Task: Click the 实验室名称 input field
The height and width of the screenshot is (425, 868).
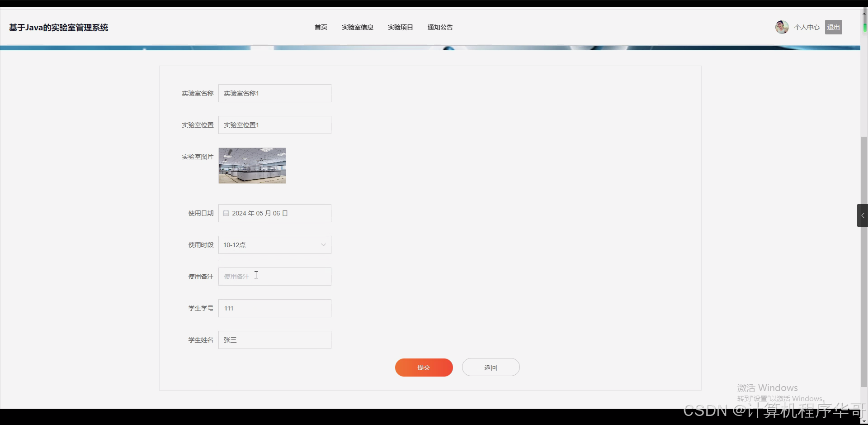Action: click(x=274, y=93)
